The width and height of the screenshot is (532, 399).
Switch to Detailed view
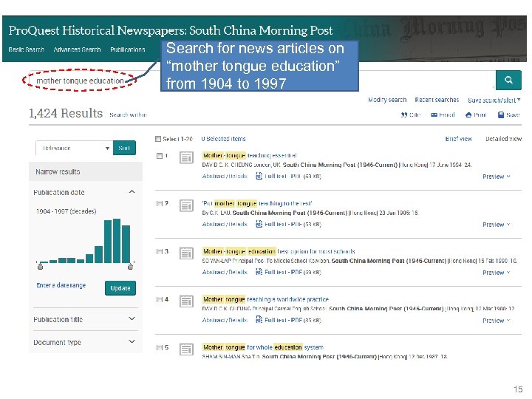(503, 139)
